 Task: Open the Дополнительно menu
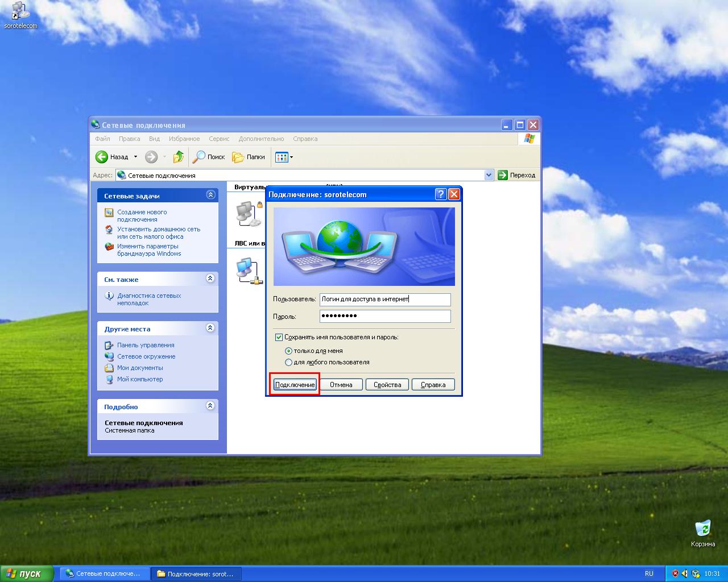261,139
